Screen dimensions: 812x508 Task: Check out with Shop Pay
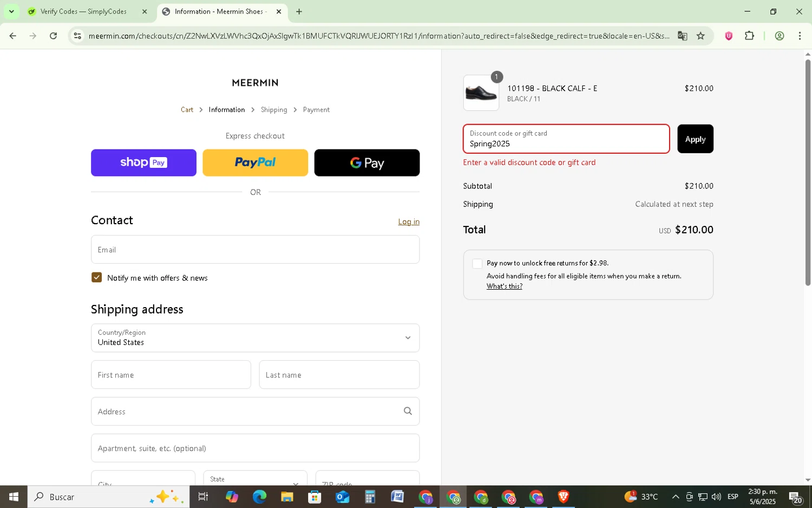pyautogui.click(x=143, y=162)
